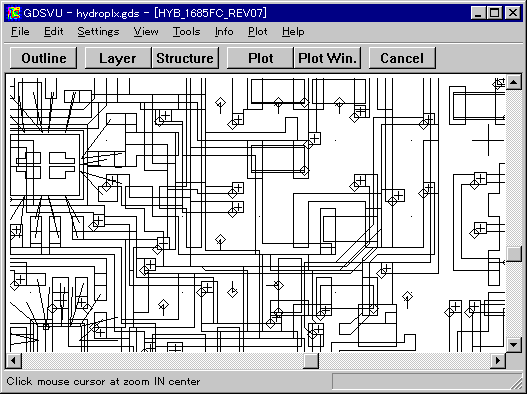Click the horizontal scrollbar thumb
The width and height of the screenshot is (527, 394).
(x=311, y=361)
